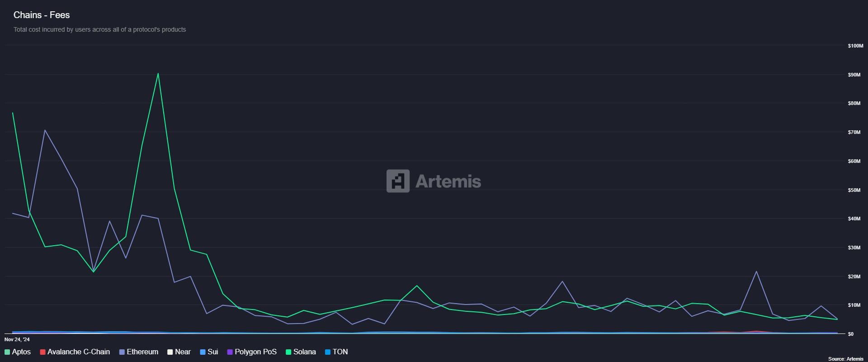Click the white Near legend marker
The image size is (868, 362).
point(170,352)
